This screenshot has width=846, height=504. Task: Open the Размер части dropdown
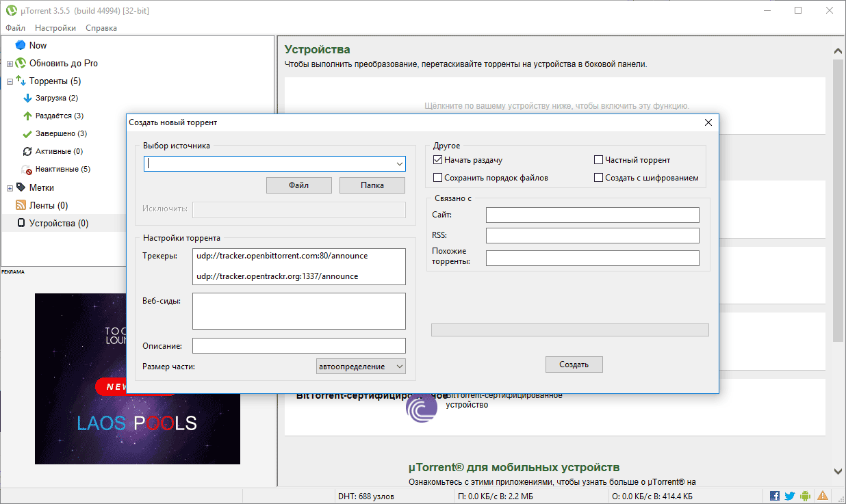tap(361, 366)
